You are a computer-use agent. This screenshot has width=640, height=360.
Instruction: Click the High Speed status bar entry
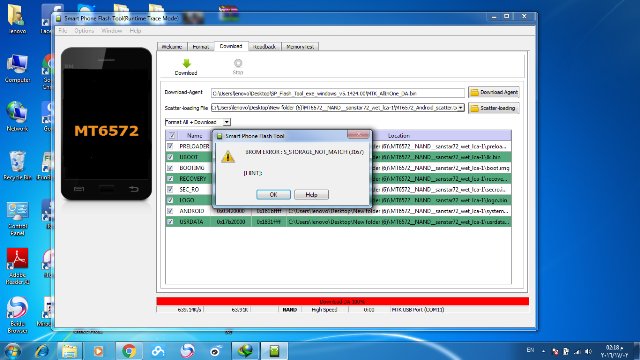[324, 310]
